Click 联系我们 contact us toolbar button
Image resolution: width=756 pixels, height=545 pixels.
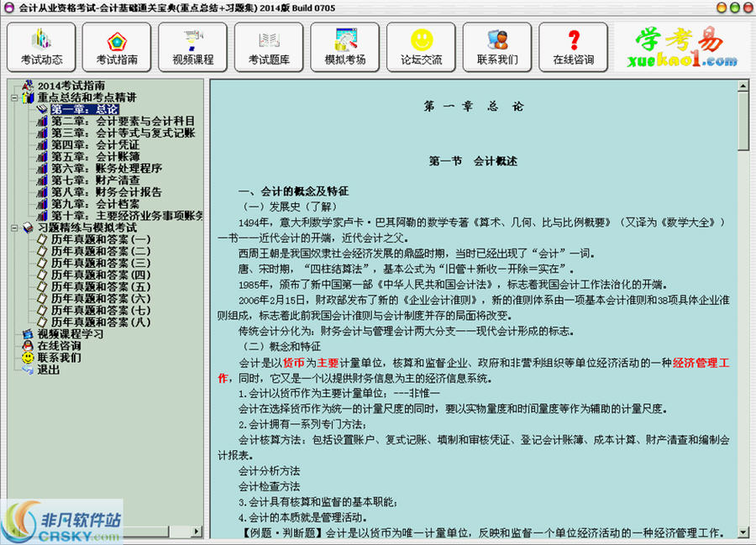point(497,47)
